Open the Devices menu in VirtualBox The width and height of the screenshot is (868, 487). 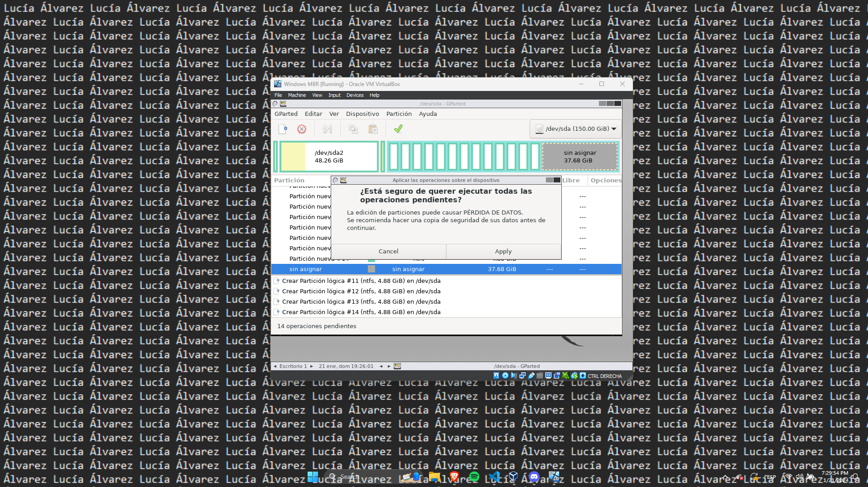[x=355, y=95]
